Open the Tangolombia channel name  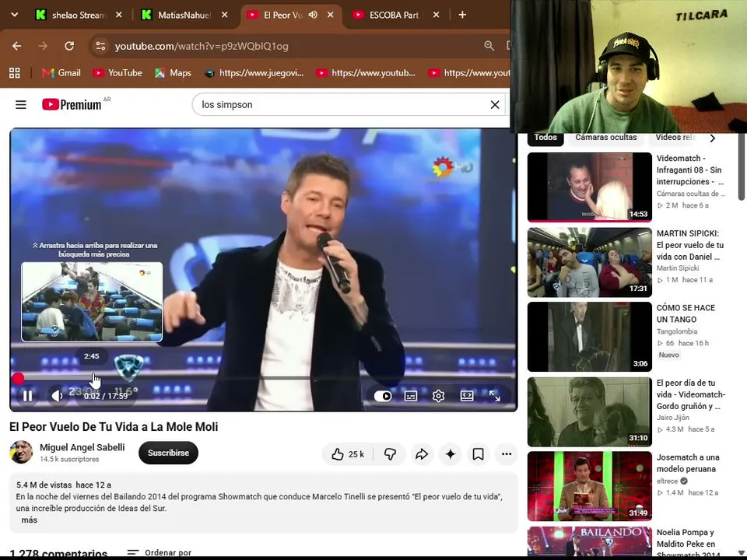[676, 331]
